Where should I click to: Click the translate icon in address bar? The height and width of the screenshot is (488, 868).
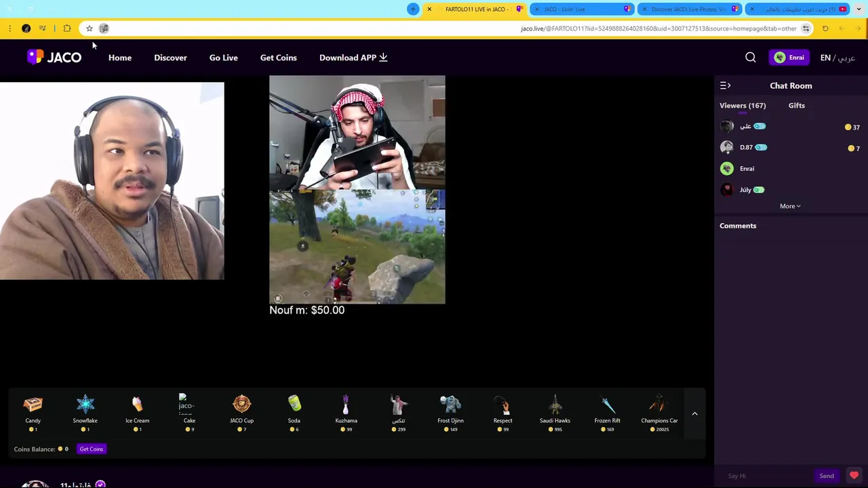coord(104,28)
